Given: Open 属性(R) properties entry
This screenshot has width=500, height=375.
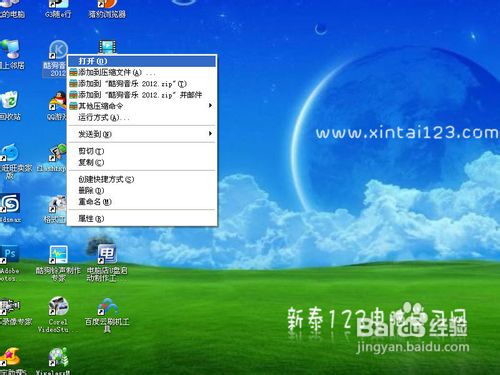Looking at the screenshot, I should 142,219.
